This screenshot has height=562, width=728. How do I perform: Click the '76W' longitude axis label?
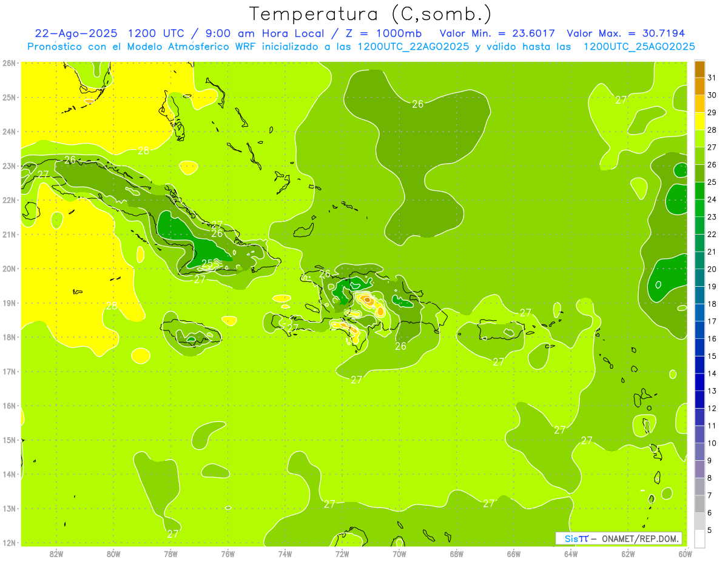[228, 554]
